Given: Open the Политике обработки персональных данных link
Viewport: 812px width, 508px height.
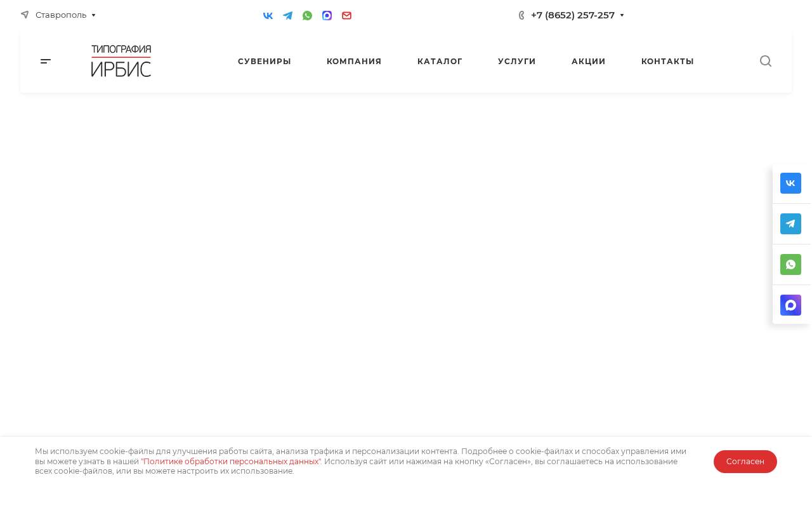Looking at the screenshot, I should (231, 462).
